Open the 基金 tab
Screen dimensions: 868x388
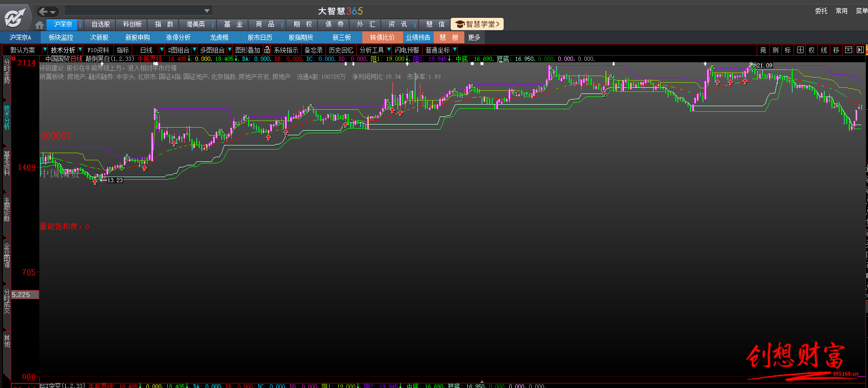pyautogui.click(x=233, y=25)
